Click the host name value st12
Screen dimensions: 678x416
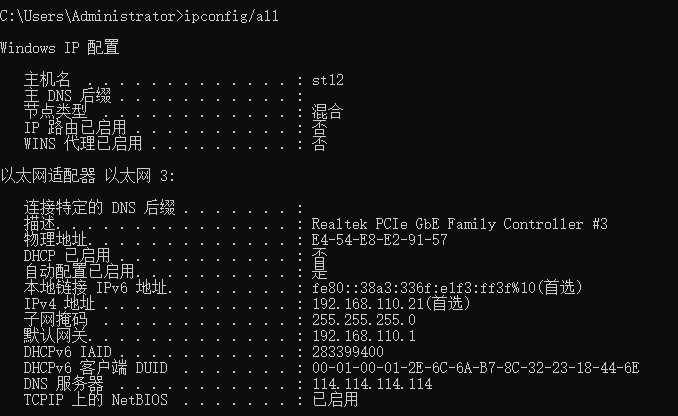point(328,79)
